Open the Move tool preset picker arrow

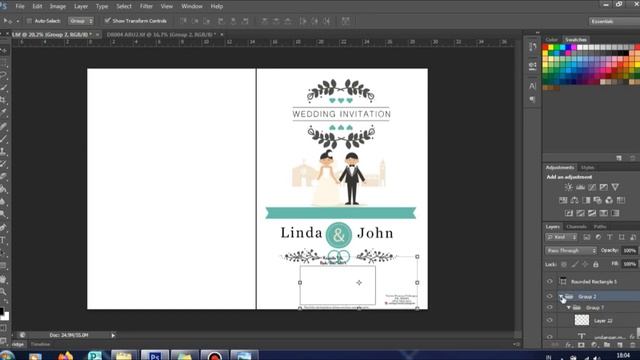18,21
